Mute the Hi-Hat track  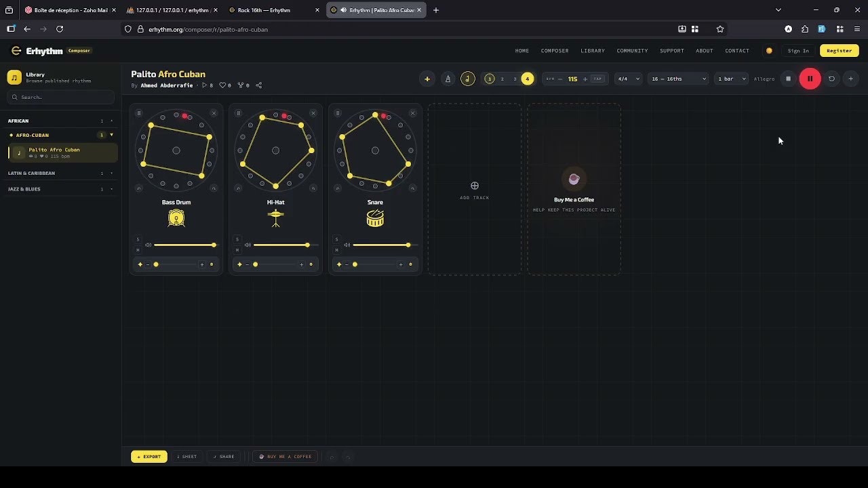click(x=237, y=250)
